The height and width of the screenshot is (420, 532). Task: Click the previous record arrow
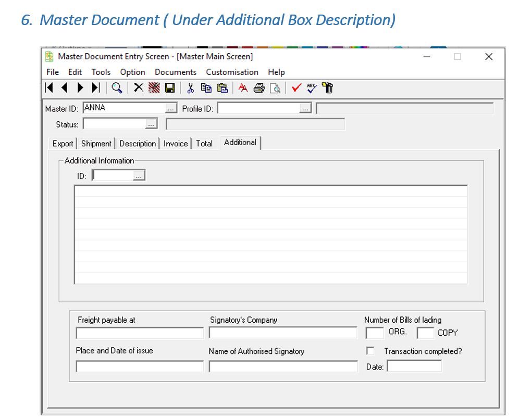tap(65, 88)
